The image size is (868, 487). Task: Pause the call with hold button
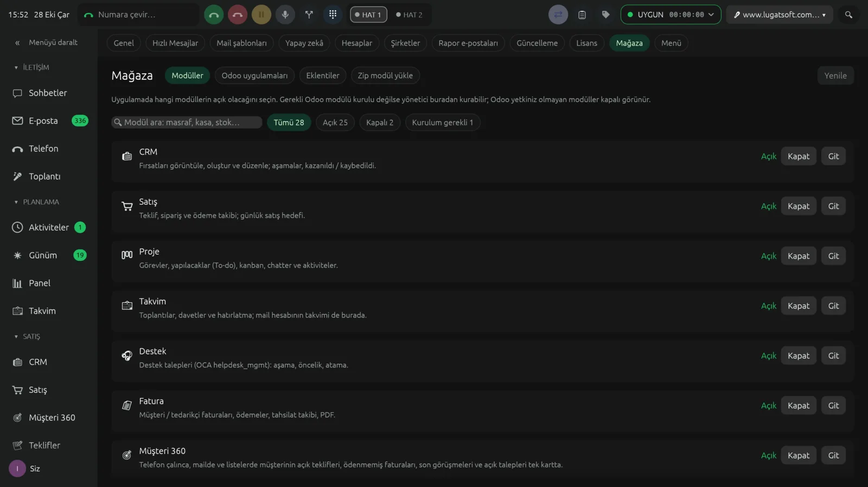[x=261, y=15]
